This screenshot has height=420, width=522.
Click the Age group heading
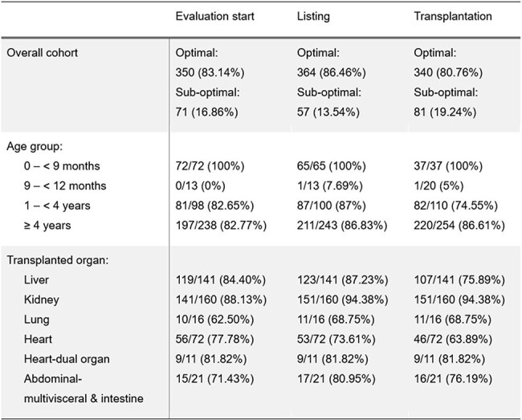pos(35,146)
